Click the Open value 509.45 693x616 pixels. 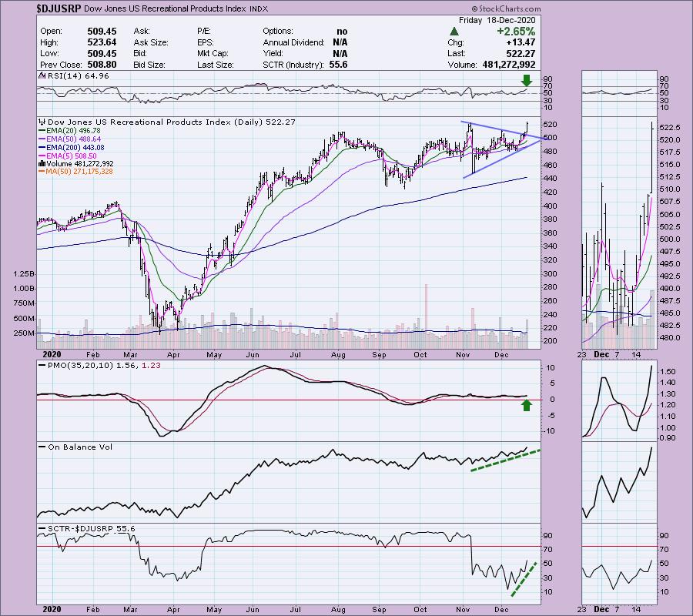pyautogui.click(x=102, y=32)
